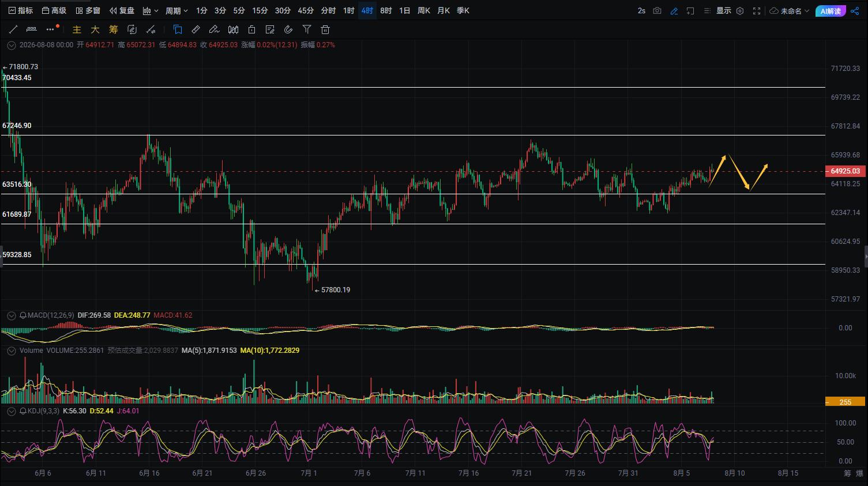Toggle the KDJ alert bell icon
868x486 pixels.
click(x=23, y=411)
